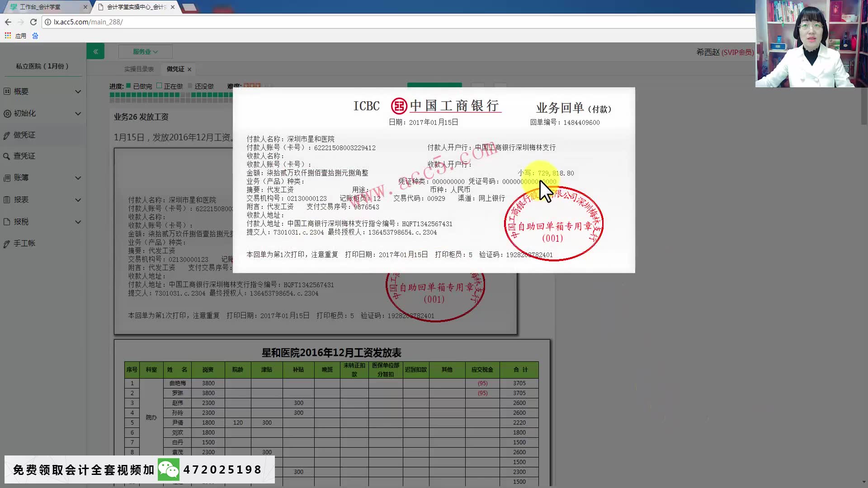The width and height of the screenshot is (868, 488).
Task: Open 查凭证 via the magnifier icon
Action: (x=7, y=156)
